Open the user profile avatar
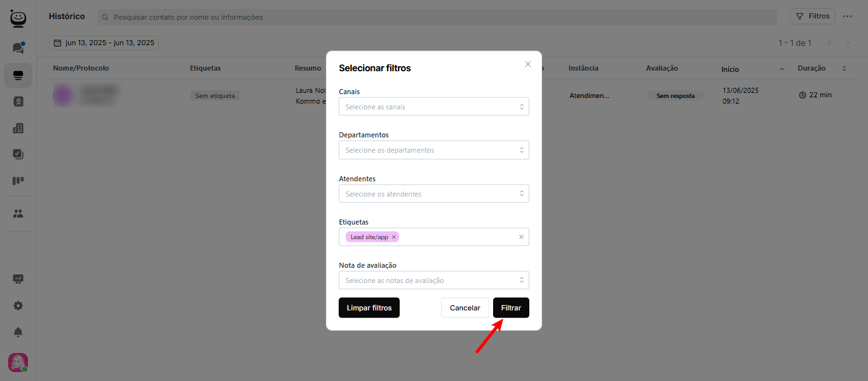Screen dimensions: 868x381 point(18,363)
